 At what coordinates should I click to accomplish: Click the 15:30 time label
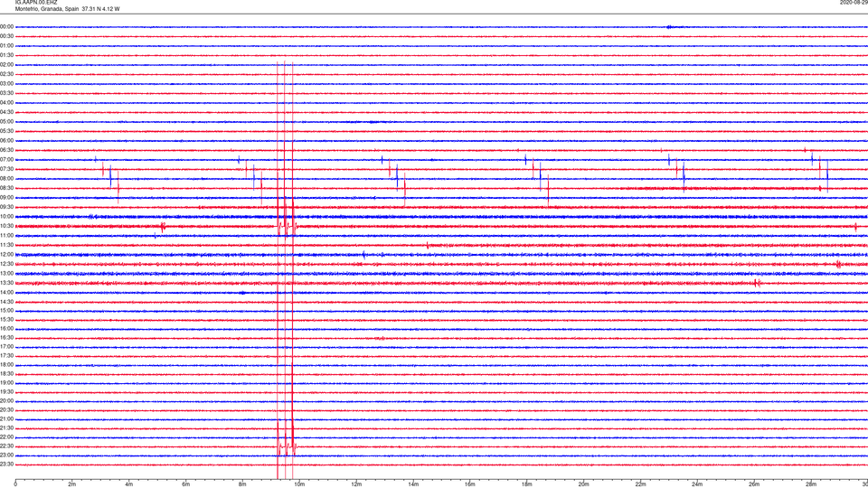pos(6,319)
